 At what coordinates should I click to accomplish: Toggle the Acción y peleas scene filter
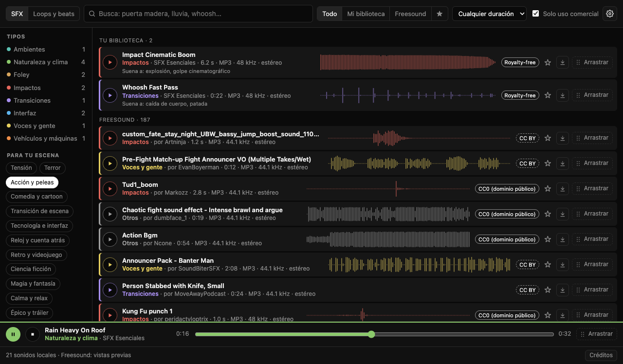(x=32, y=182)
